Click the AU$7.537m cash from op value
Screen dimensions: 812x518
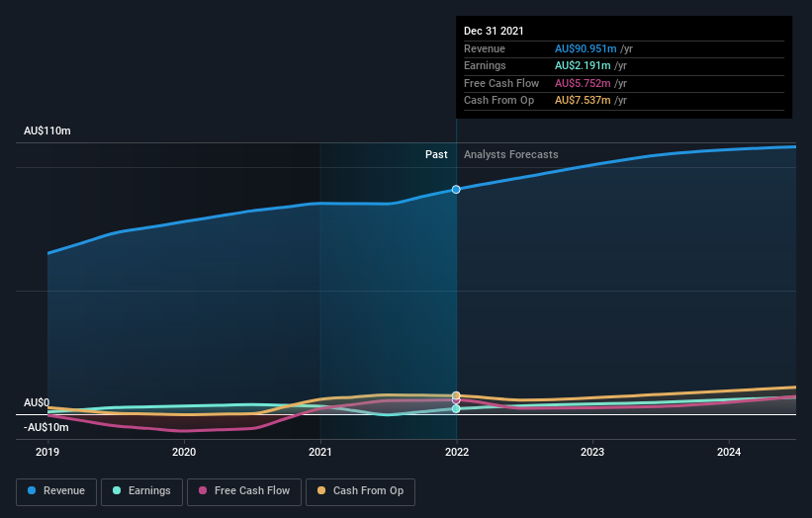[583, 101]
